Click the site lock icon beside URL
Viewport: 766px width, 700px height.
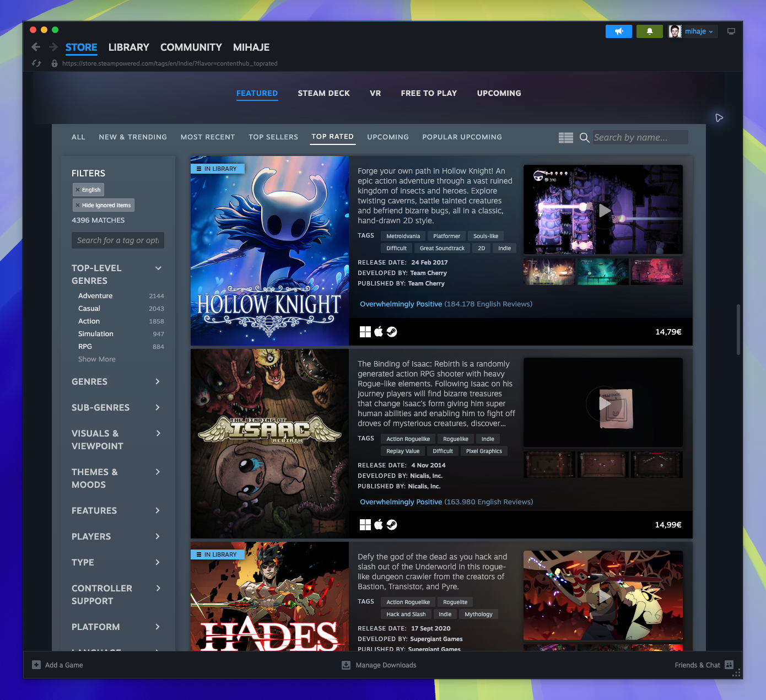[55, 63]
